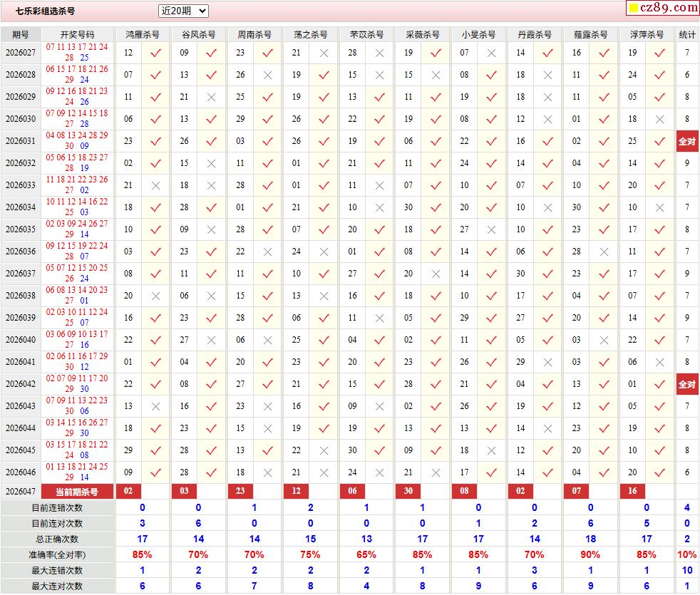This screenshot has height=595, width=700.
Task: Click the 全对 badge in row 2026031
Action: click(x=686, y=141)
